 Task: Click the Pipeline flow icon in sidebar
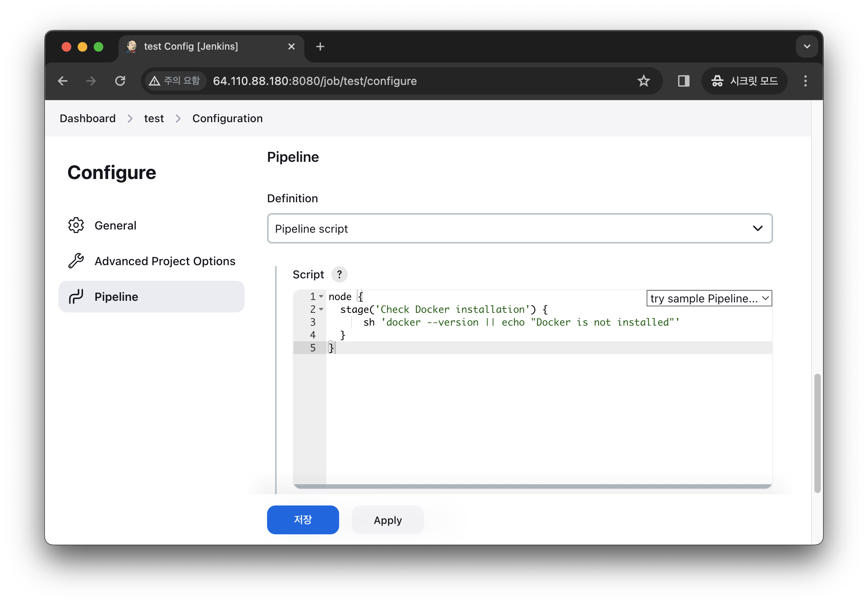point(76,297)
